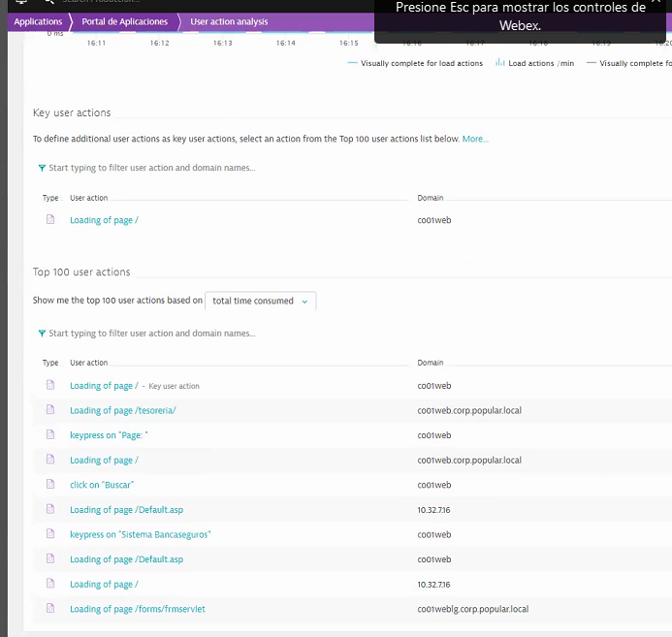
Task: Click the page icon beside "Loading of page /tesoreria/"
Action: pos(50,410)
